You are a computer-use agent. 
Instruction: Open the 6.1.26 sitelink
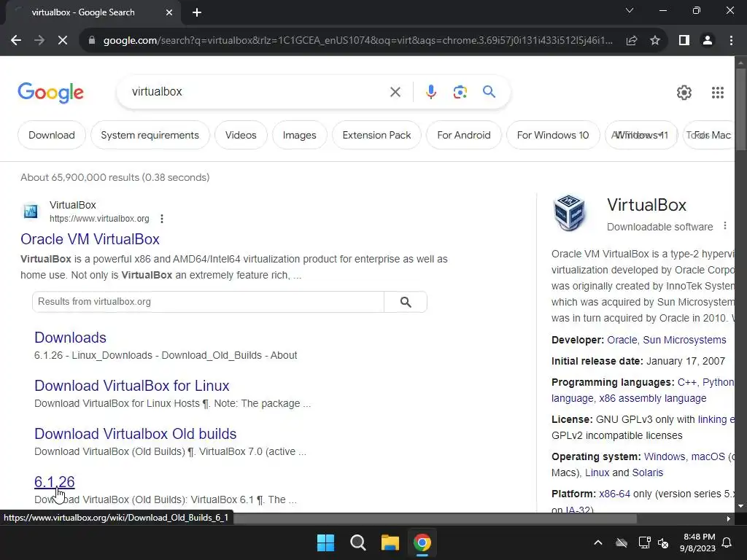point(54,482)
